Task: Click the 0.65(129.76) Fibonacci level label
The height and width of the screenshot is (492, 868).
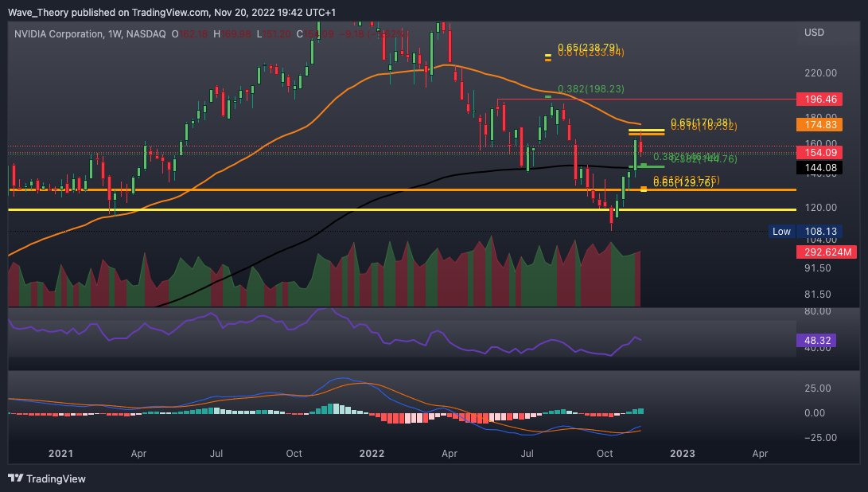Action: coord(683,183)
